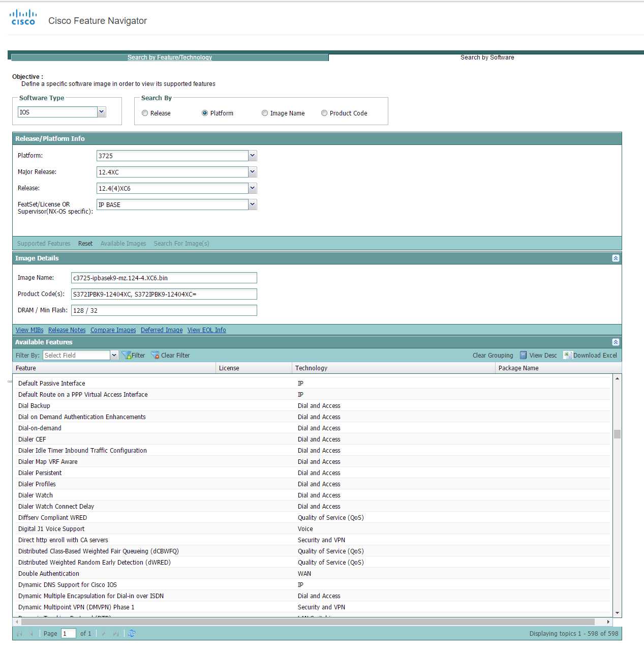The width and height of the screenshot is (644, 647).
Task: Click the Clear Filter icon
Action: 156,355
